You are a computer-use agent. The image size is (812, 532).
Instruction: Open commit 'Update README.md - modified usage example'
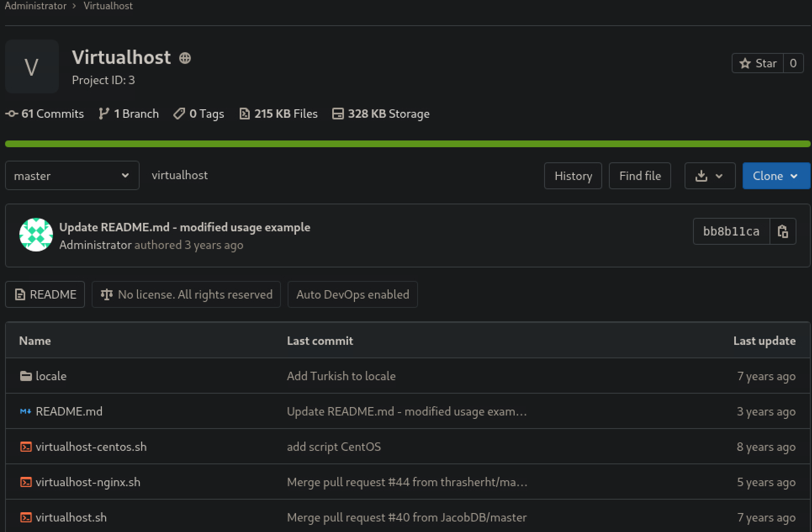click(185, 227)
